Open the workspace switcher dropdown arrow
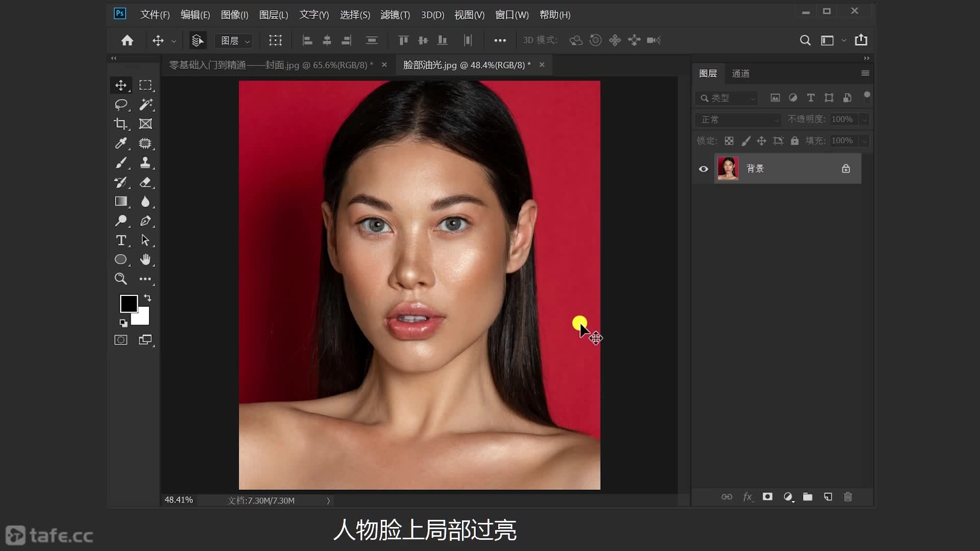This screenshot has width=980, height=551. point(844,40)
